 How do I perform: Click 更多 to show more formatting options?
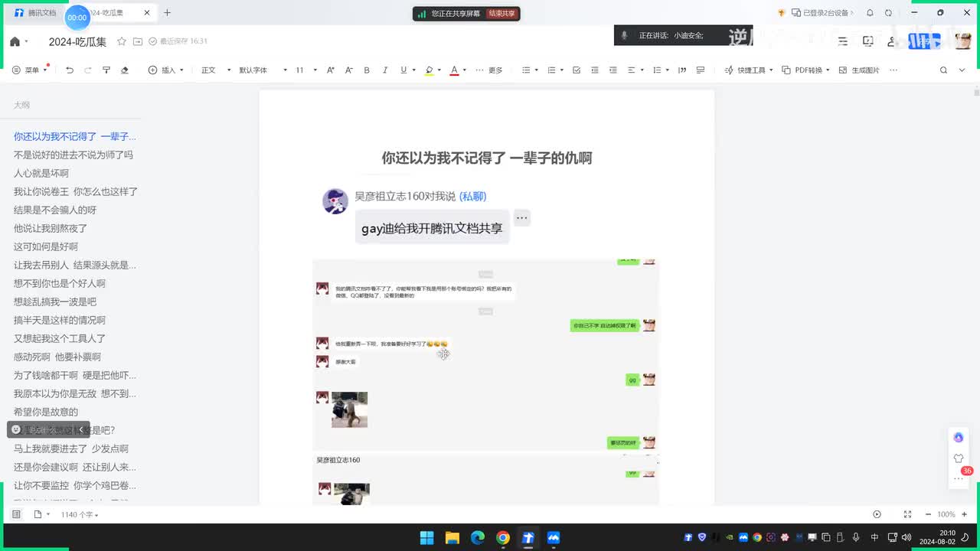point(489,70)
